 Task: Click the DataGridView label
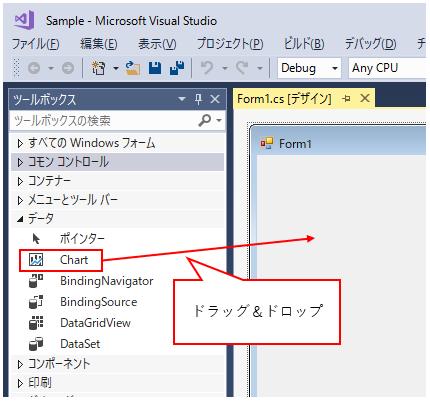(x=95, y=323)
